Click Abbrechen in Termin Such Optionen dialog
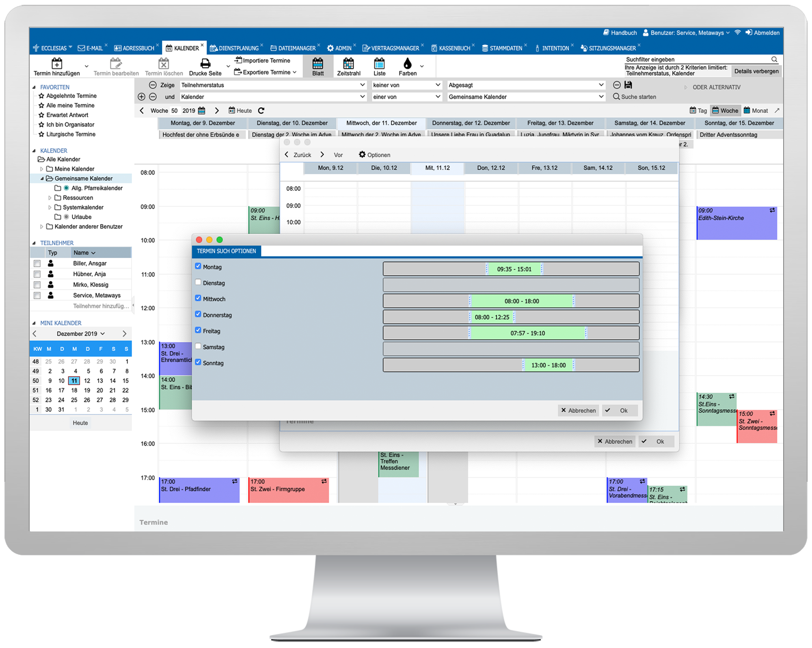 pyautogui.click(x=578, y=410)
